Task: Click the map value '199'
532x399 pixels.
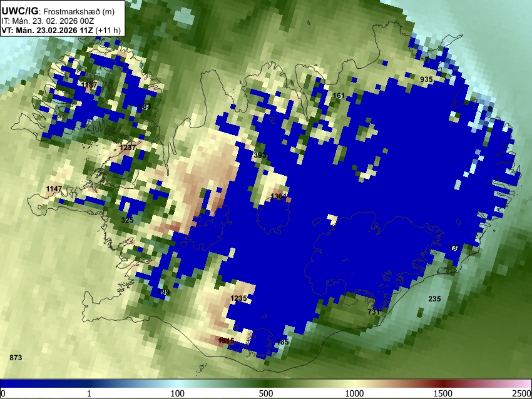Action: (x=163, y=292)
